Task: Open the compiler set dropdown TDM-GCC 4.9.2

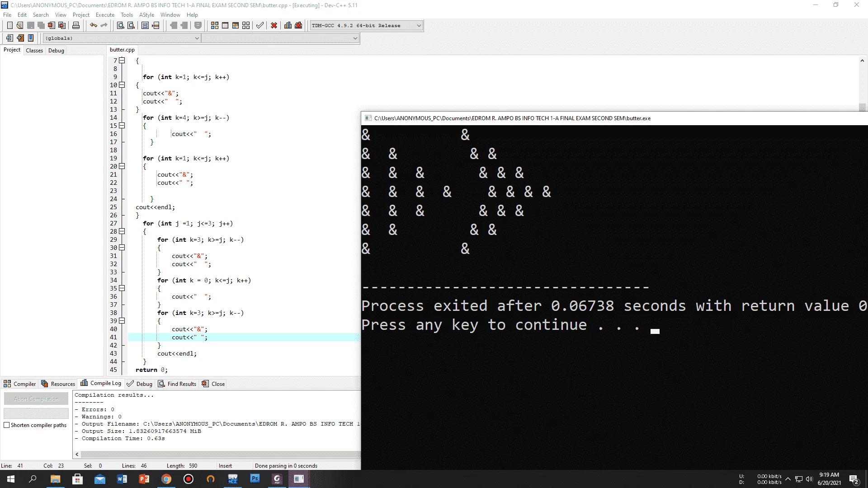Action: tap(367, 25)
